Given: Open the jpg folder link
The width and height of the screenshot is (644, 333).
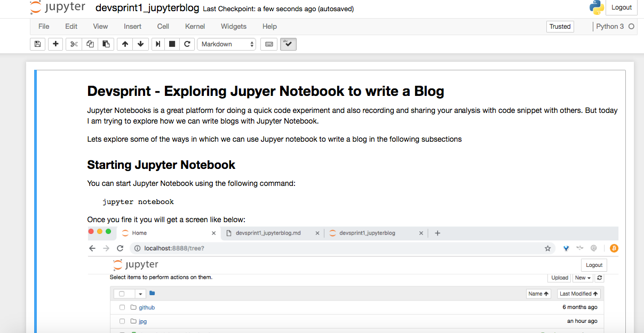Looking at the screenshot, I should click(x=143, y=321).
